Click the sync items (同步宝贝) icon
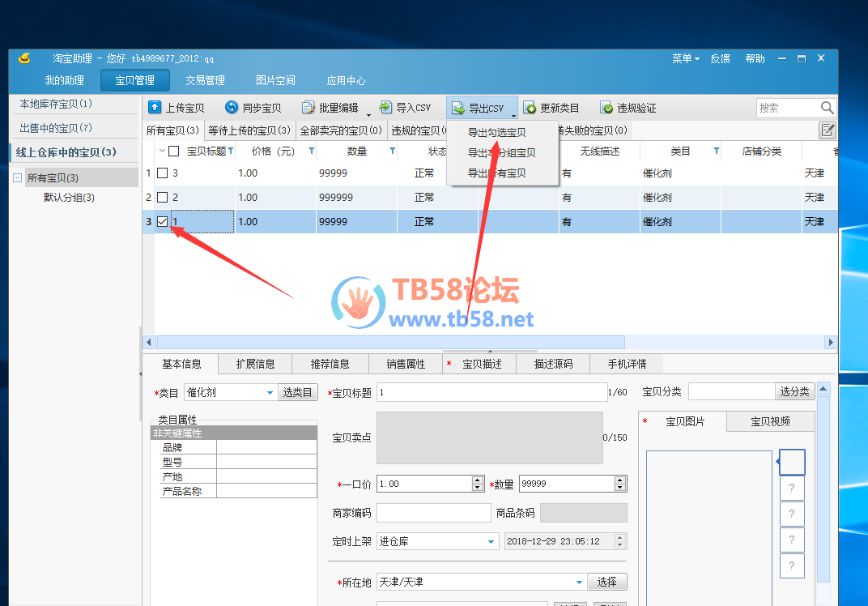The height and width of the screenshot is (606, 868). coord(232,108)
